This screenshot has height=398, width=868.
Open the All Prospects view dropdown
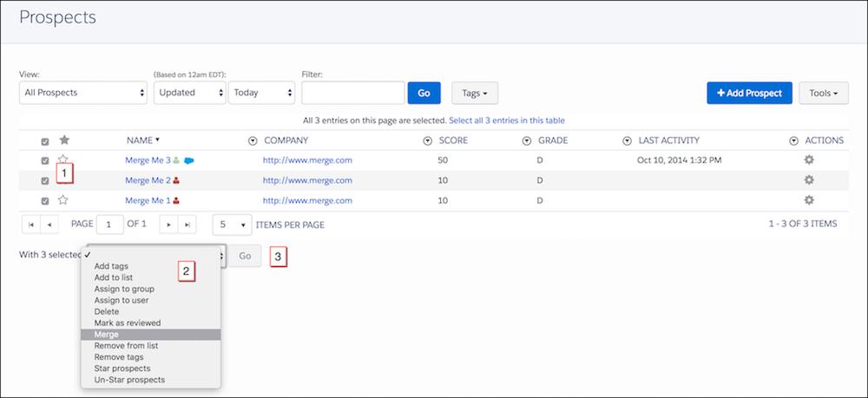[82, 93]
